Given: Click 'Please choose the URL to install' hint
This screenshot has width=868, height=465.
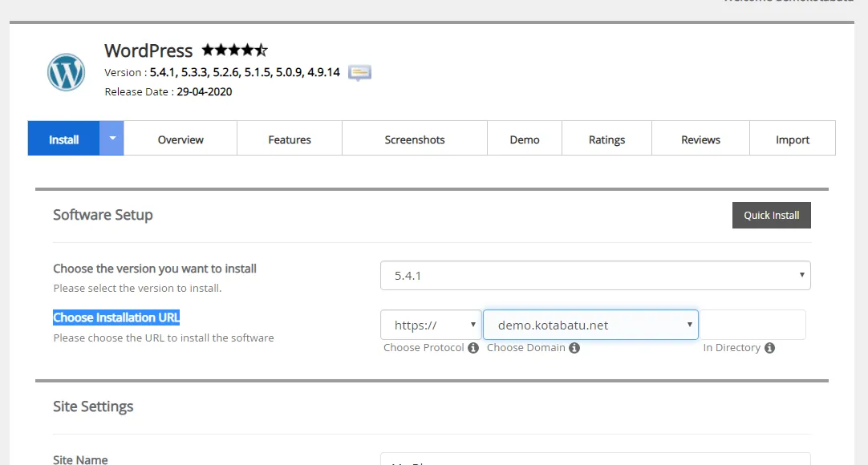Looking at the screenshot, I should (164, 338).
